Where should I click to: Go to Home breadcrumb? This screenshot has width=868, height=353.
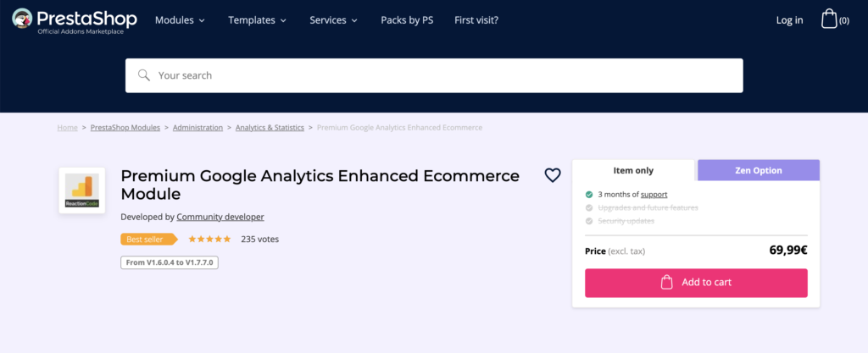[x=68, y=128]
